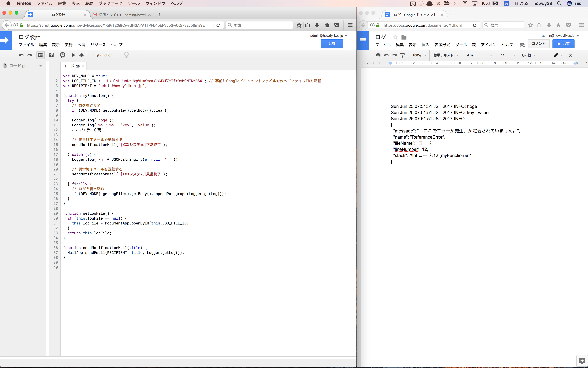Click the Explore icon at Docs bottom corner
Screen dimensions: 588x368
[582, 361]
